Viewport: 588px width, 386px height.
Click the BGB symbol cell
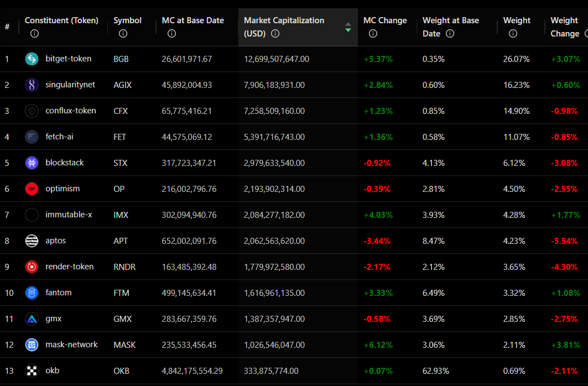[121, 59]
